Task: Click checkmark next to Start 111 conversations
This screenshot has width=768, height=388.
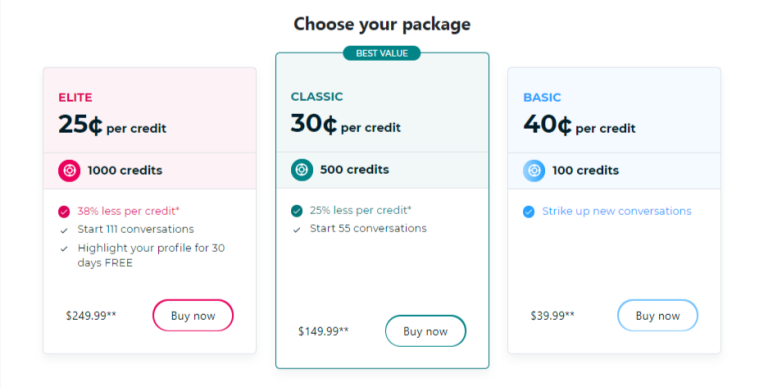Action: (x=64, y=230)
